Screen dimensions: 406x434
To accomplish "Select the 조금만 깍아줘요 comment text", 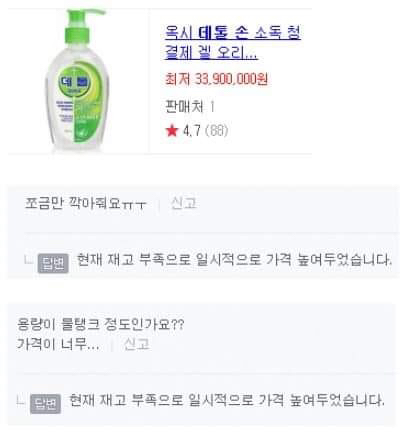I will coord(85,203).
